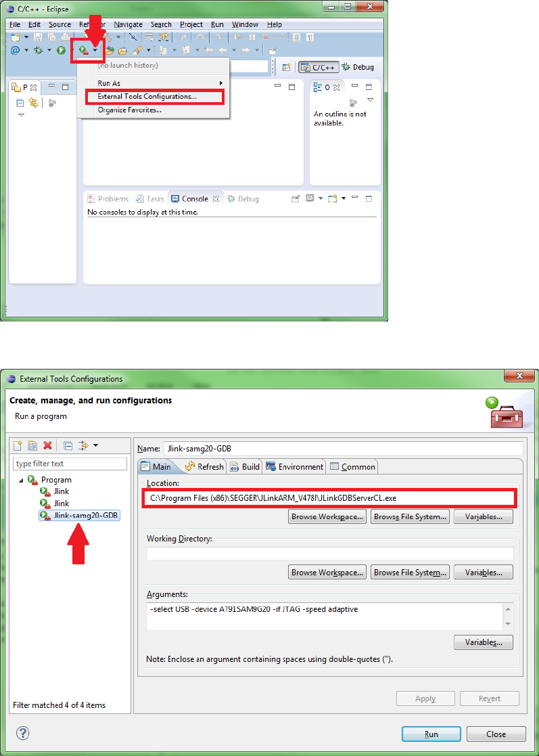Screen dimensions: 539x756
Task: Click the Debug bug icon in the toolbar
Action: 38,50
